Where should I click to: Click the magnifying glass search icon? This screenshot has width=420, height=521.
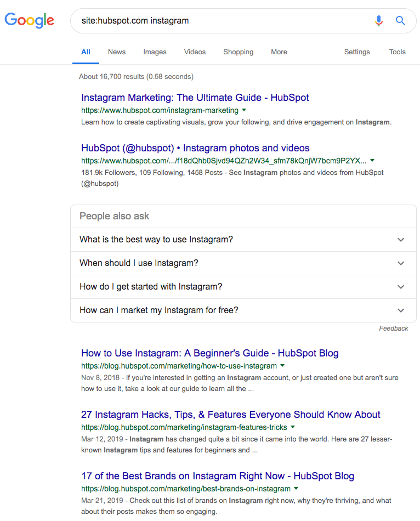[x=400, y=21]
